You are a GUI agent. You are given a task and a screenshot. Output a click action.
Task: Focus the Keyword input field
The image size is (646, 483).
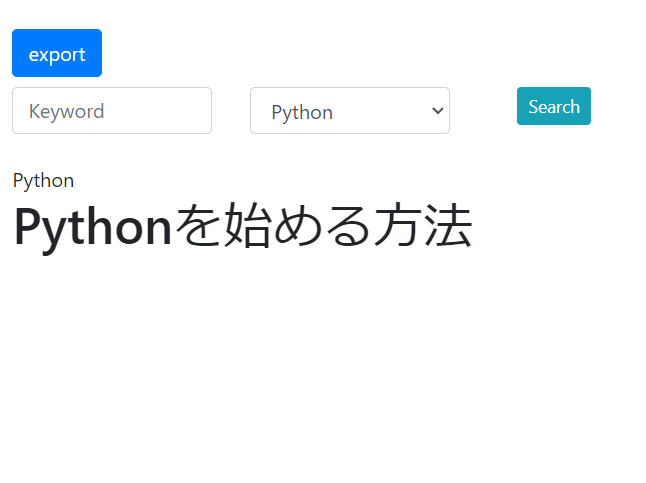click(x=111, y=110)
